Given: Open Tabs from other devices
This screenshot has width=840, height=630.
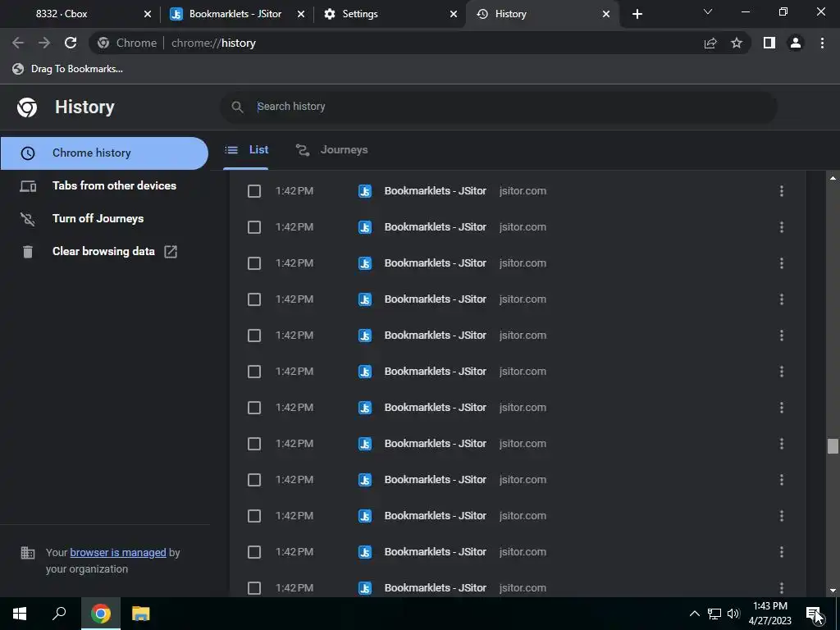Looking at the screenshot, I should [104, 186].
